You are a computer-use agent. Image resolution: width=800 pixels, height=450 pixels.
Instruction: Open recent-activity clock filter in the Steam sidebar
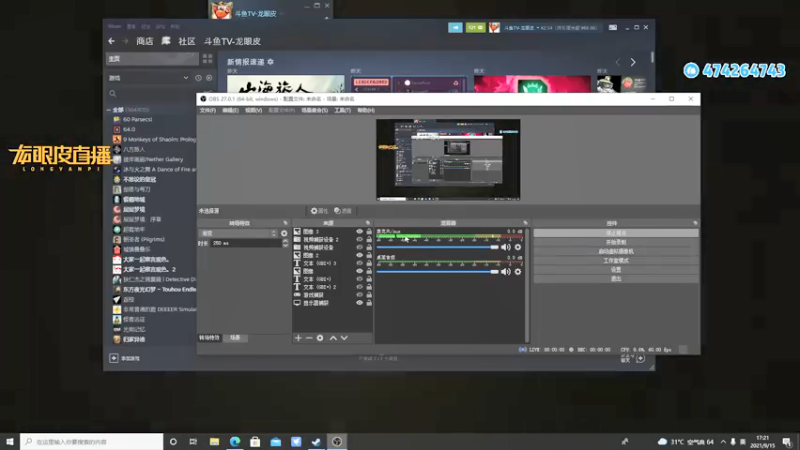[x=198, y=78]
